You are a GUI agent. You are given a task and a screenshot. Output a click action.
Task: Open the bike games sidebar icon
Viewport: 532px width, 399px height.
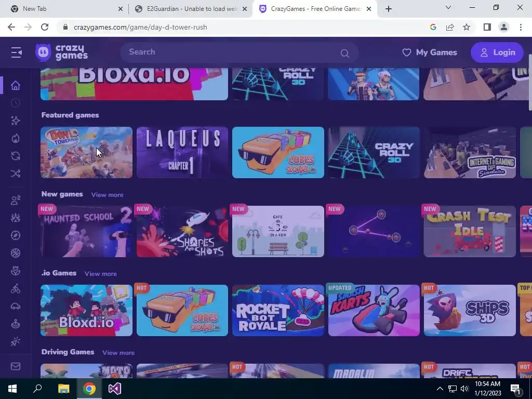tap(16, 289)
